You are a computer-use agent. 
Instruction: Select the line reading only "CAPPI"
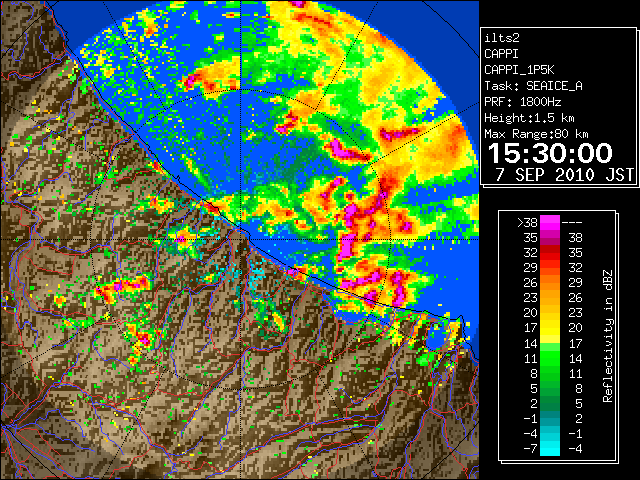click(x=501, y=54)
